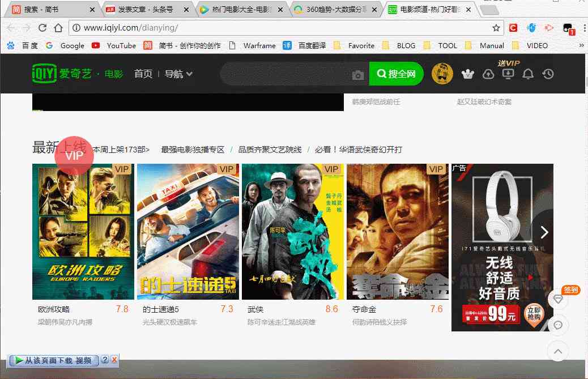Open notifications bell icon
Viewport: 588px width, 379px height.
[x=528, y=74]
